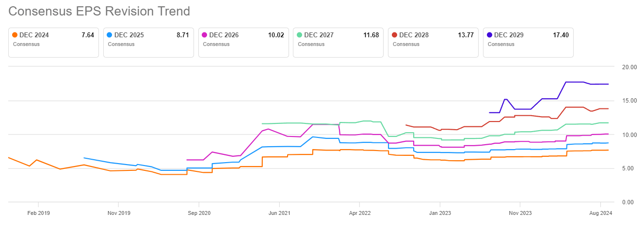The width and height of the screenshot is (644, 227).
Task: Select the Sep 2020 x-axis label
Action: pyautogui.click(x=199, y=212)
